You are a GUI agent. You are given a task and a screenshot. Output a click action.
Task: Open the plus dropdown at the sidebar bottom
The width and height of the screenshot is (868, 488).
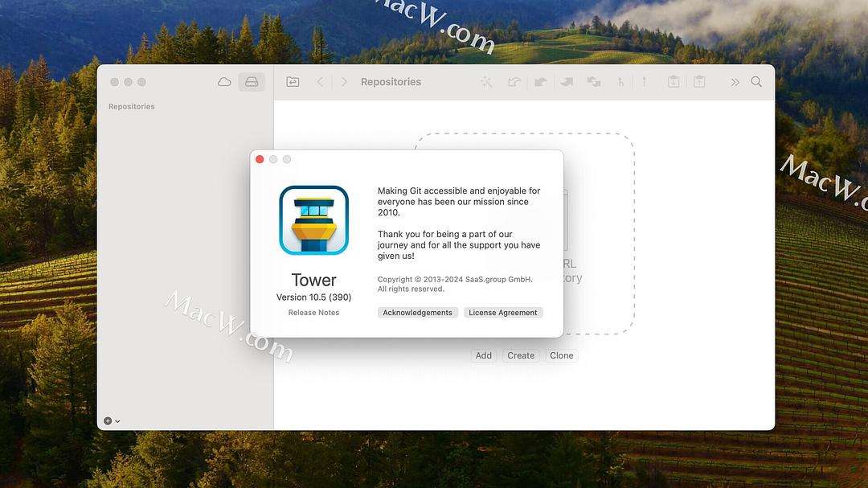pos(112,421)
